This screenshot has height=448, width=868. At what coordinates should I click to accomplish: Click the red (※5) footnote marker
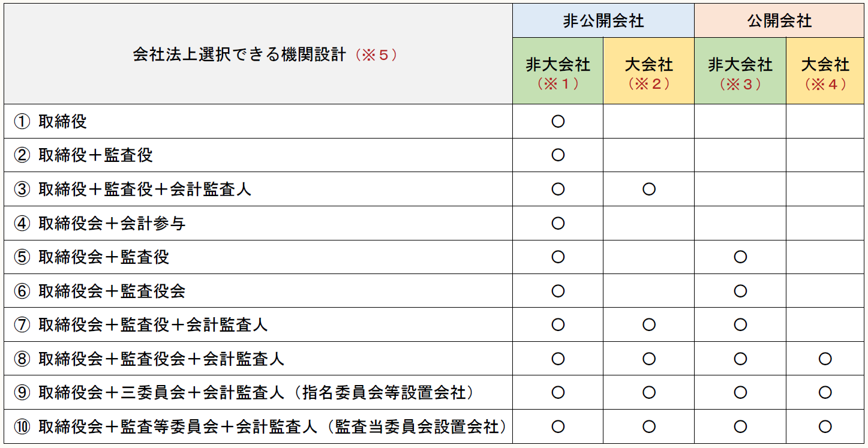coord(376,55)
